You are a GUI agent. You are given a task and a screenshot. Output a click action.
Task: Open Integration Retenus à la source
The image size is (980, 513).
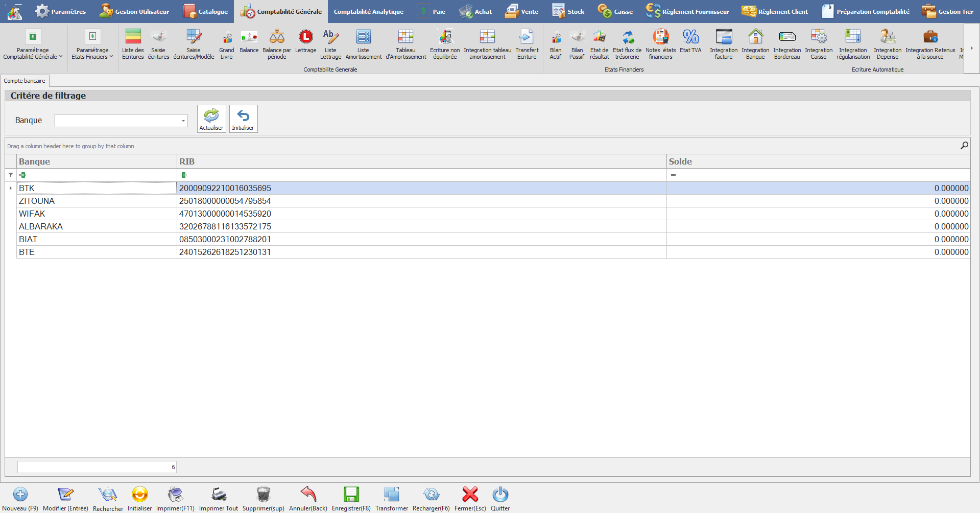pyautogui.click(x=930, y=44)
